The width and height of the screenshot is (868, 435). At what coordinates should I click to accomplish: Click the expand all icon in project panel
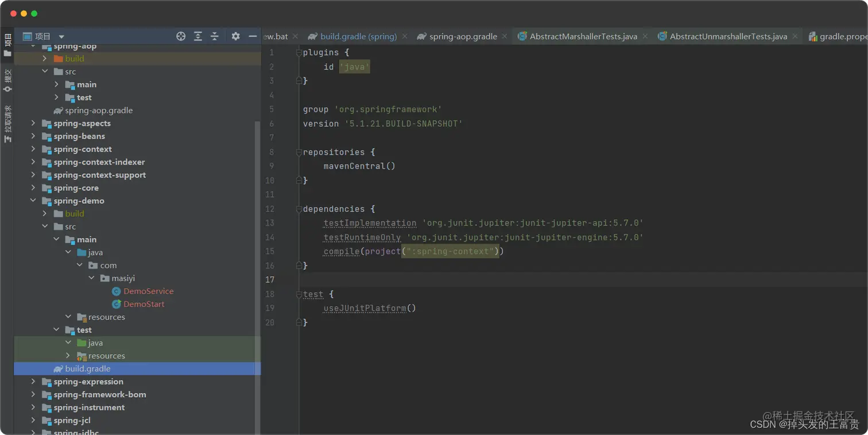pos(198,36)
